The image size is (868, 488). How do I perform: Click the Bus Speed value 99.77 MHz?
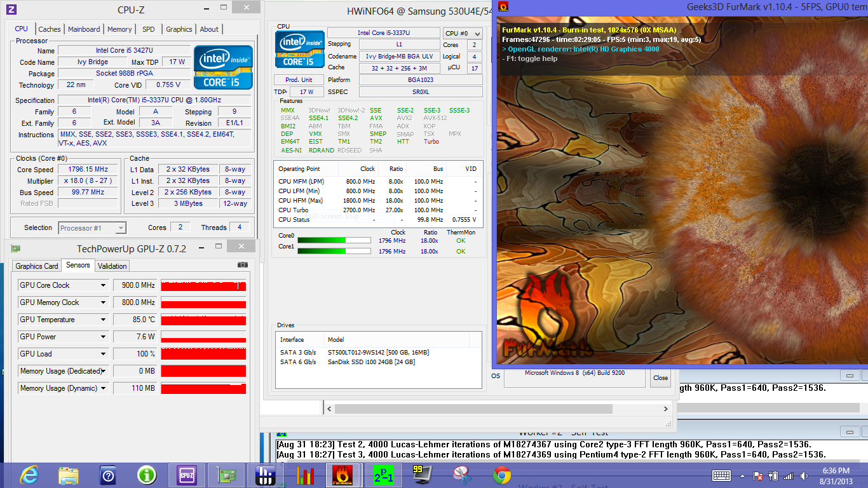click(x=88, y=193)
